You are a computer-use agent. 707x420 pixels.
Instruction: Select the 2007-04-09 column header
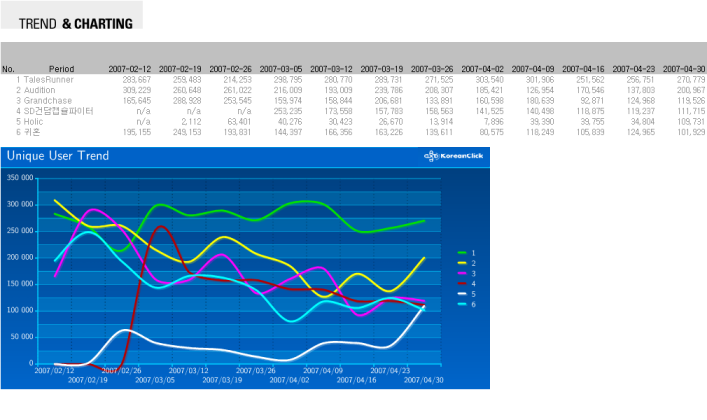[x=533, y=69]
